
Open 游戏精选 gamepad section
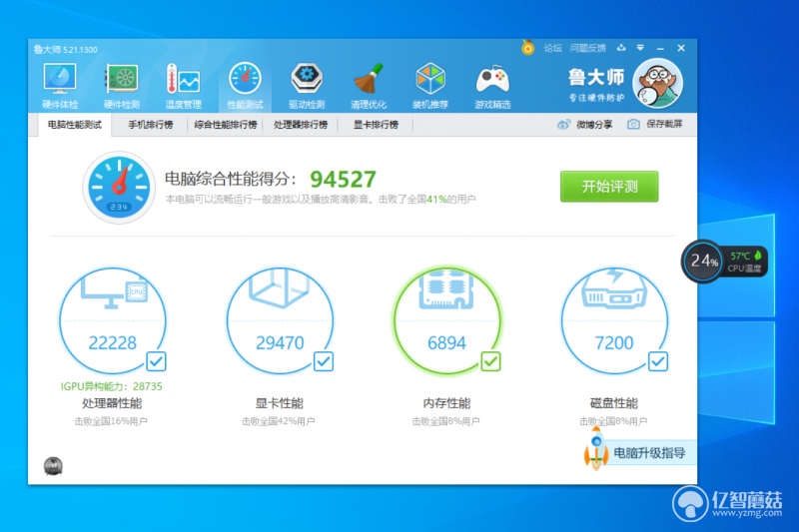[x=492, y=86]
